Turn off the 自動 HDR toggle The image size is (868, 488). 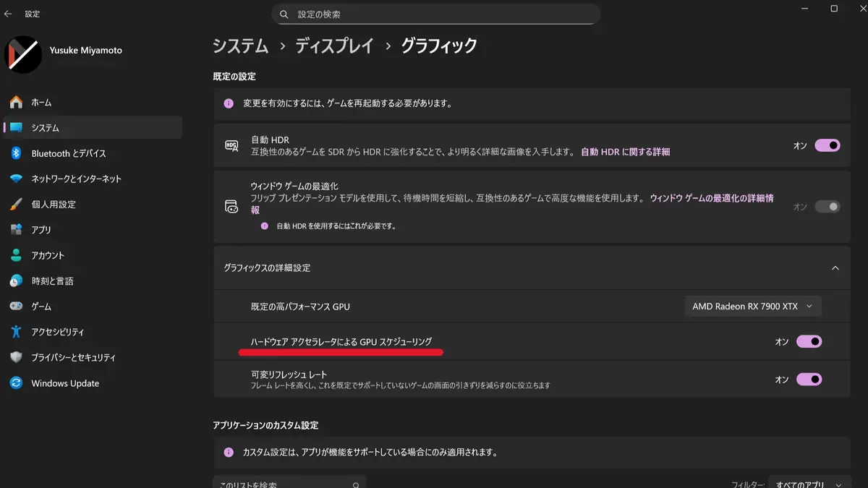pos(827,145)
